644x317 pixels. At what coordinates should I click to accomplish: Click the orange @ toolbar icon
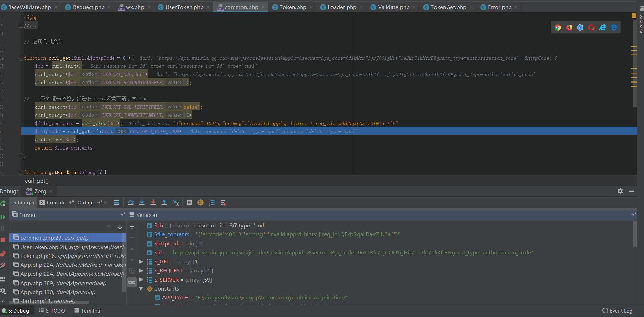coord(201,203)
